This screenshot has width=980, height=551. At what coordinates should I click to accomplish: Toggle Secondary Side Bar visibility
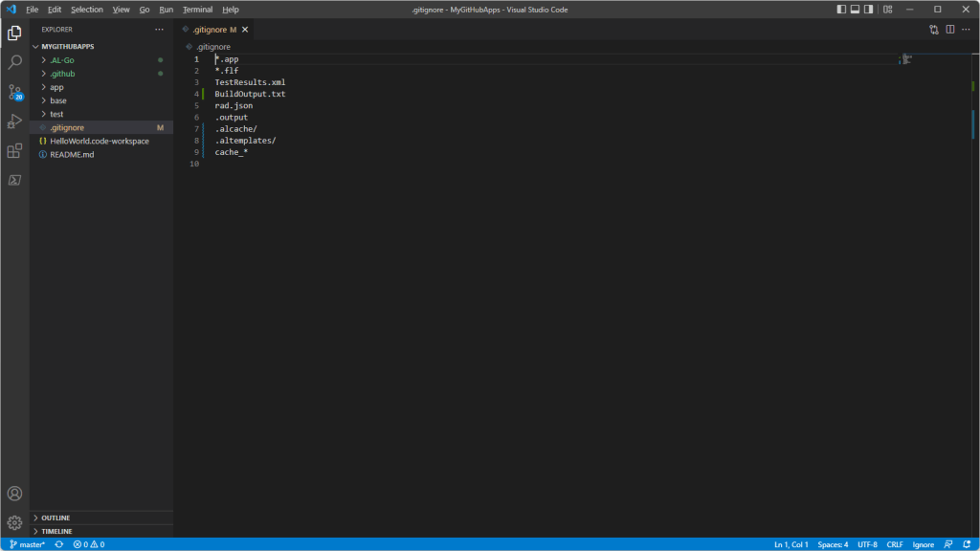[x=869, y=10]
